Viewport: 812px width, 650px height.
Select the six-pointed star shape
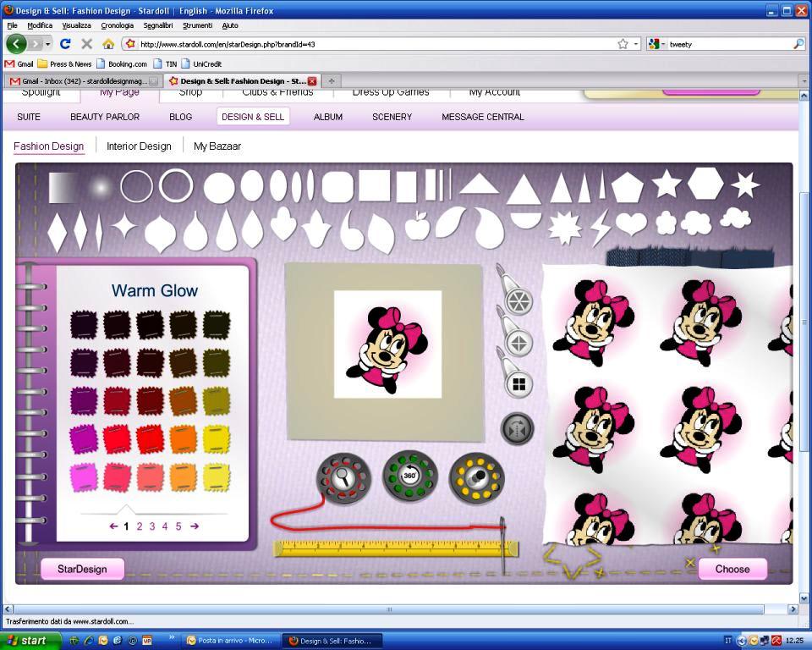click(744, 185)
